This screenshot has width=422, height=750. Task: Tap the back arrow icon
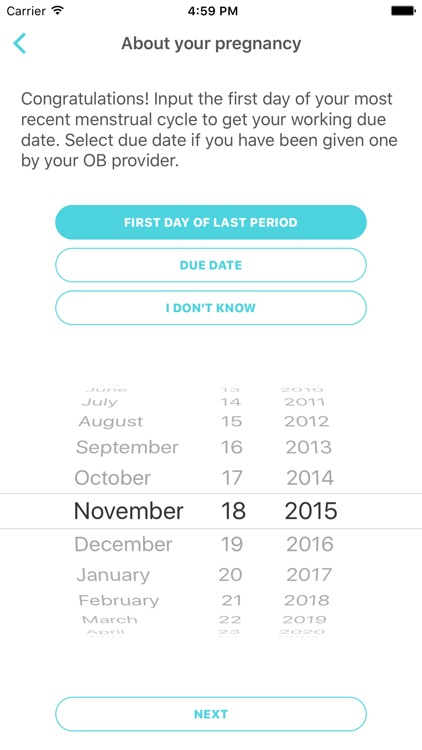(x=19, y=44)
